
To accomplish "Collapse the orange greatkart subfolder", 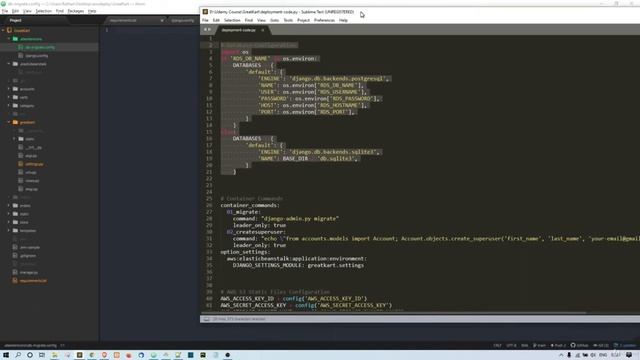I will (9, 122).
